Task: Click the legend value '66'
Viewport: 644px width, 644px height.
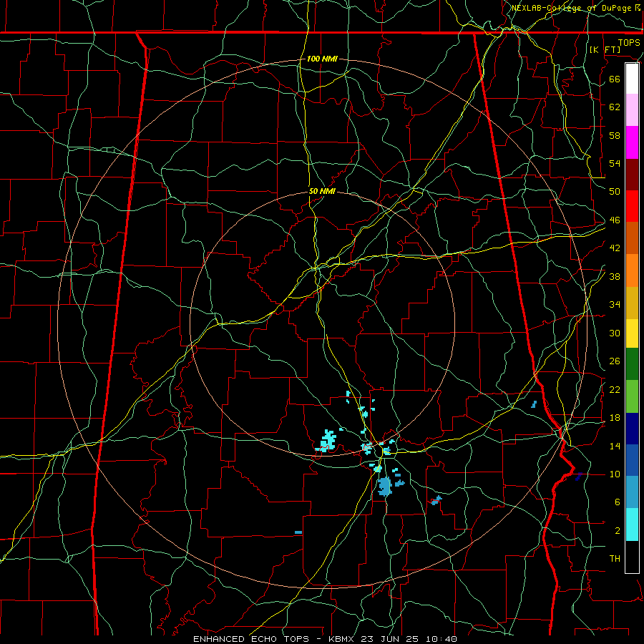Action: [615, 79]
